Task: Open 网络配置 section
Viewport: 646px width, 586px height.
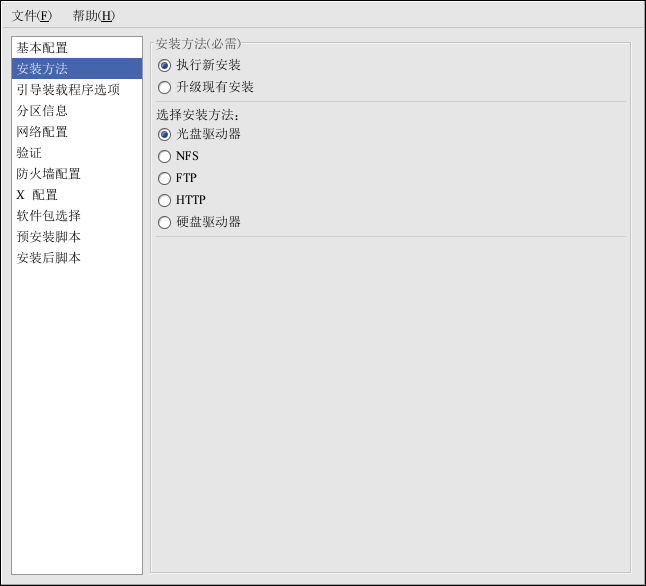Action: point(77,131)
